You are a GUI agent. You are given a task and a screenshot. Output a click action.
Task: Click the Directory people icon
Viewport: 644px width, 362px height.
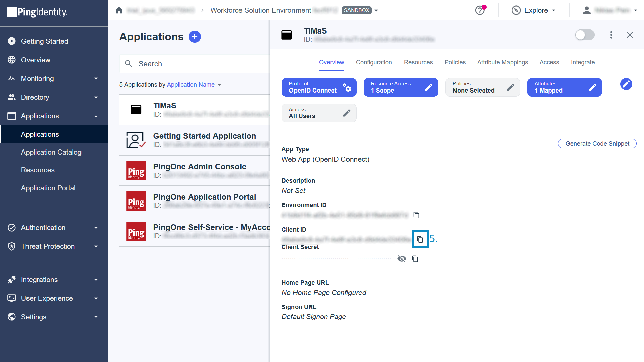click(x=12, y=97)
